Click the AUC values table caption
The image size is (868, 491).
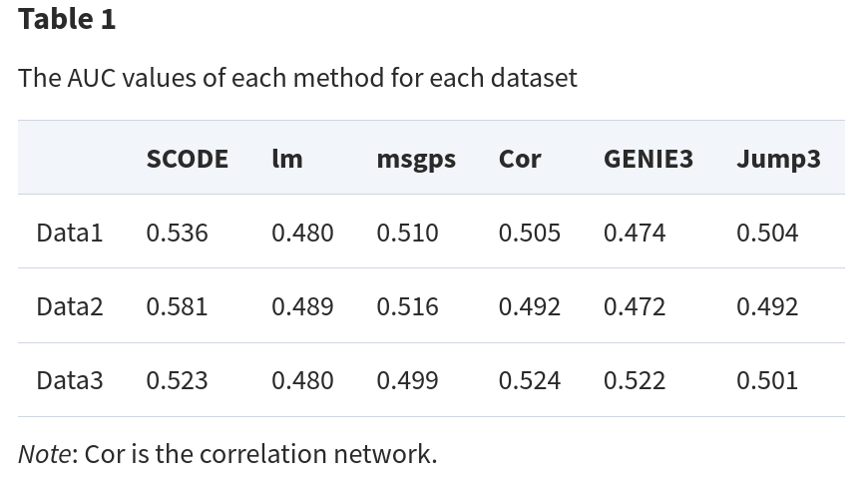pos(297,78)
